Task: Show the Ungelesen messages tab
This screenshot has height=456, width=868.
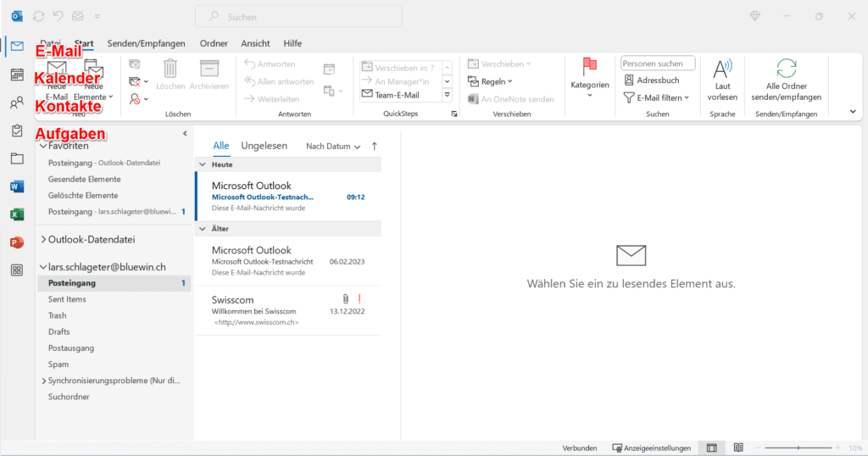Action: click(264, 146)
